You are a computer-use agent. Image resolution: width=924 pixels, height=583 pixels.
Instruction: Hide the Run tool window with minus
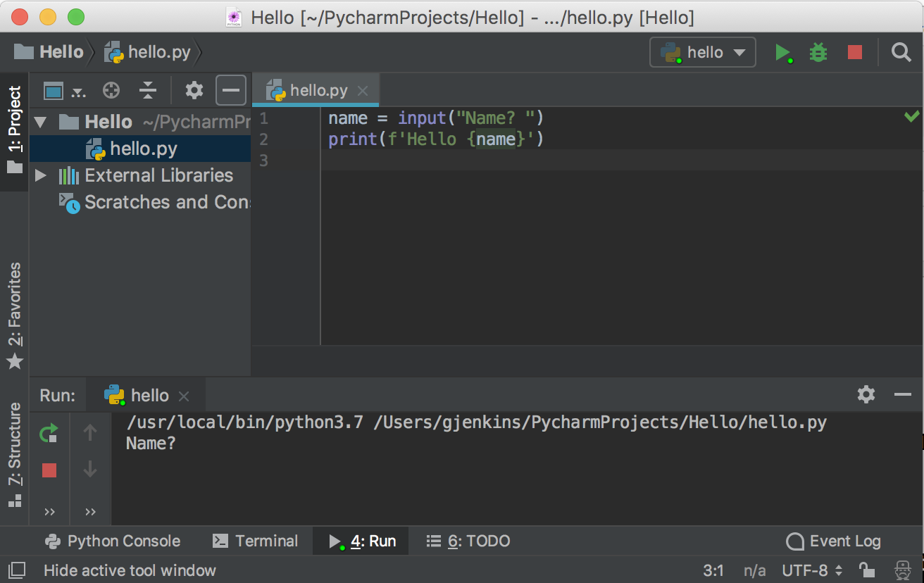pyautogui.click(x=903, y=394)
